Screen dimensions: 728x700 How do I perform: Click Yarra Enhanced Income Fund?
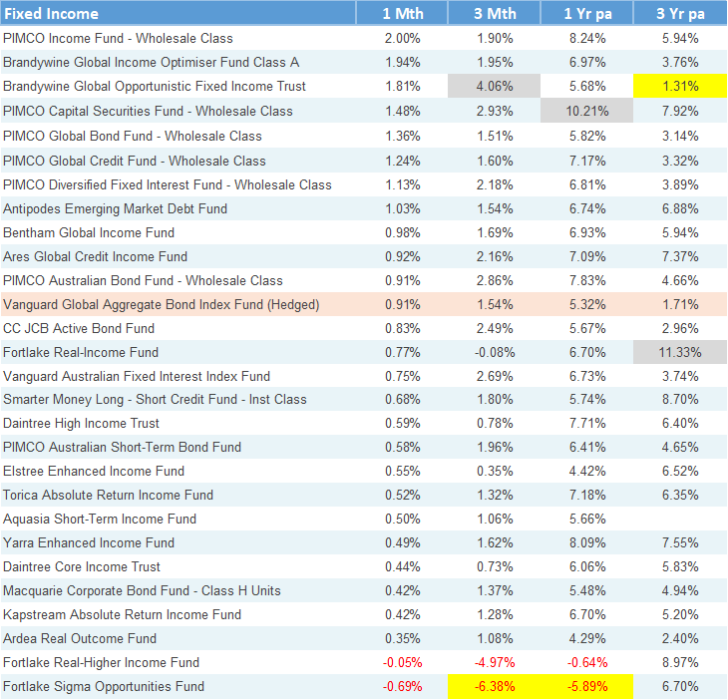[x=89, y=542]
